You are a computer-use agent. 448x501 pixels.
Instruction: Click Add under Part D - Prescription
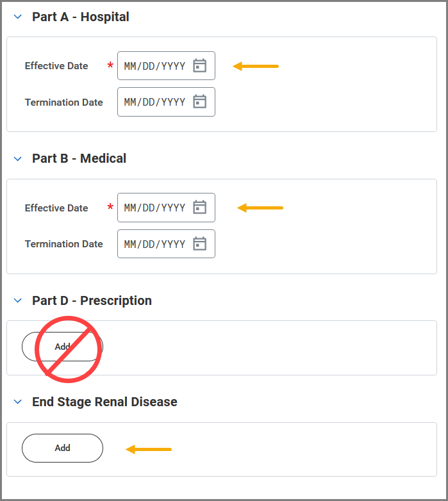(x=62, y=347)
